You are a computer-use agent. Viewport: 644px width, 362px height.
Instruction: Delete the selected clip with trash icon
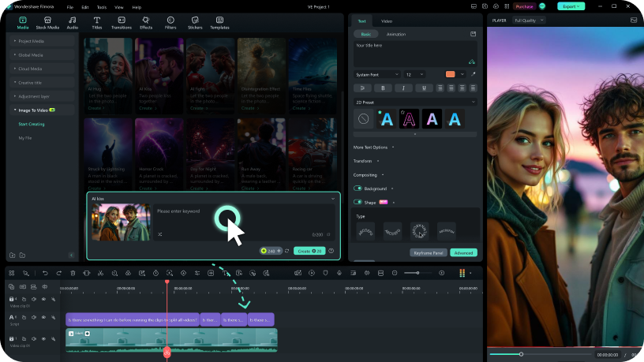pyautogui.click(x=73, y=274)
